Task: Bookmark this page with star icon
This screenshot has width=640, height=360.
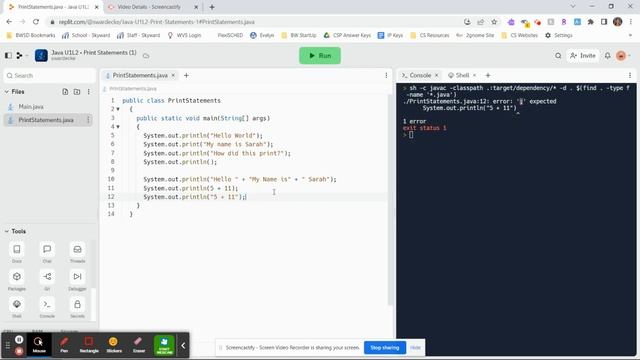Action: (x=494, y=22)
